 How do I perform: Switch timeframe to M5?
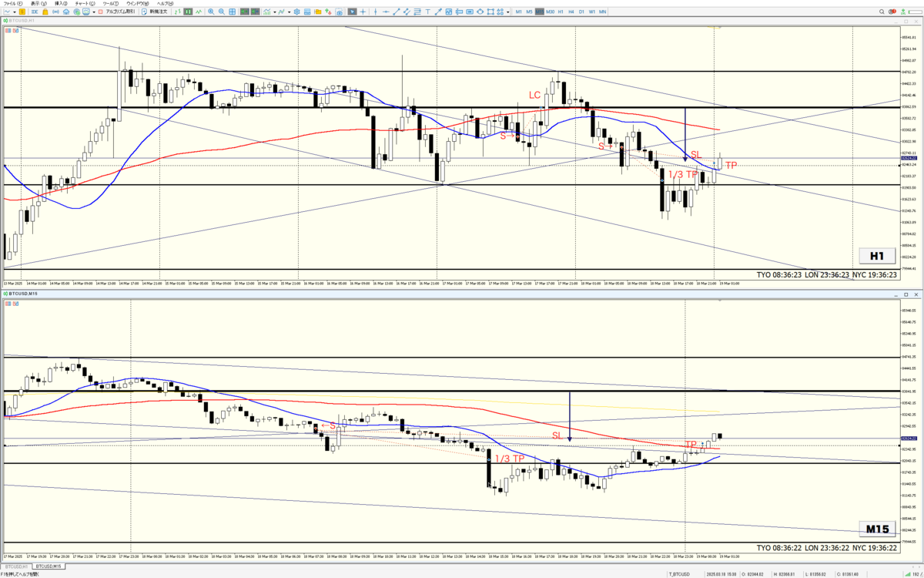pyautogui.click(x=529, y=12)
